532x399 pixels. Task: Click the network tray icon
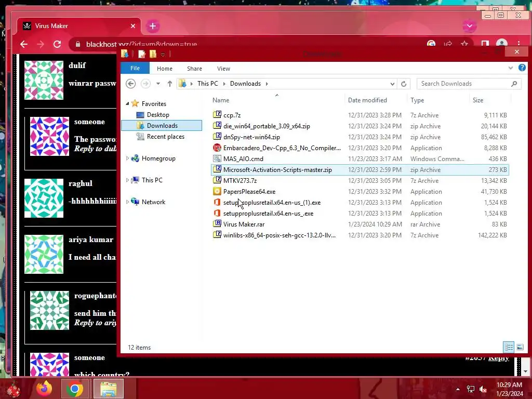471,390
